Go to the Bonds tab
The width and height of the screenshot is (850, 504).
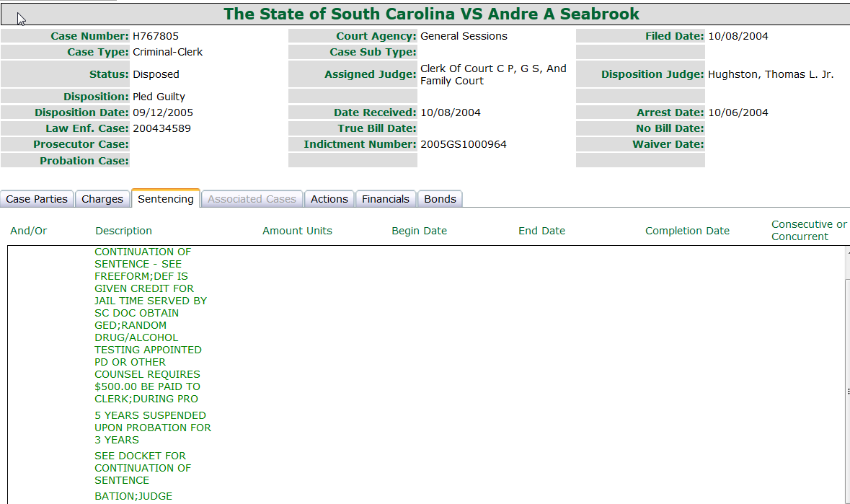440,199
